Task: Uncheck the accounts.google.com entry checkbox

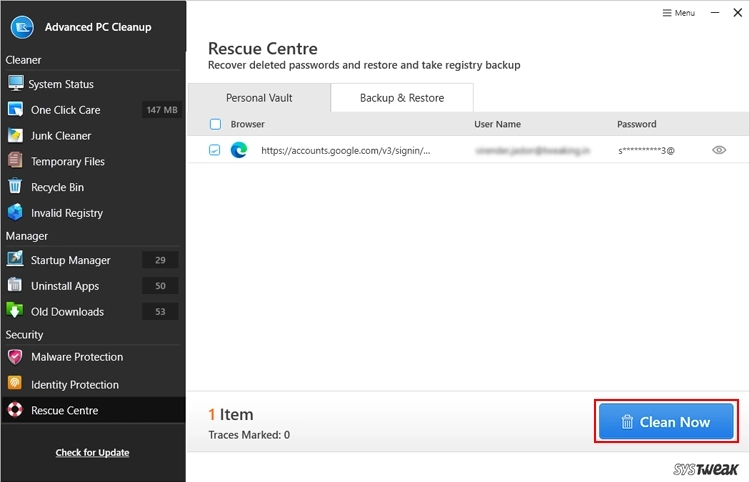Action: 215,150
